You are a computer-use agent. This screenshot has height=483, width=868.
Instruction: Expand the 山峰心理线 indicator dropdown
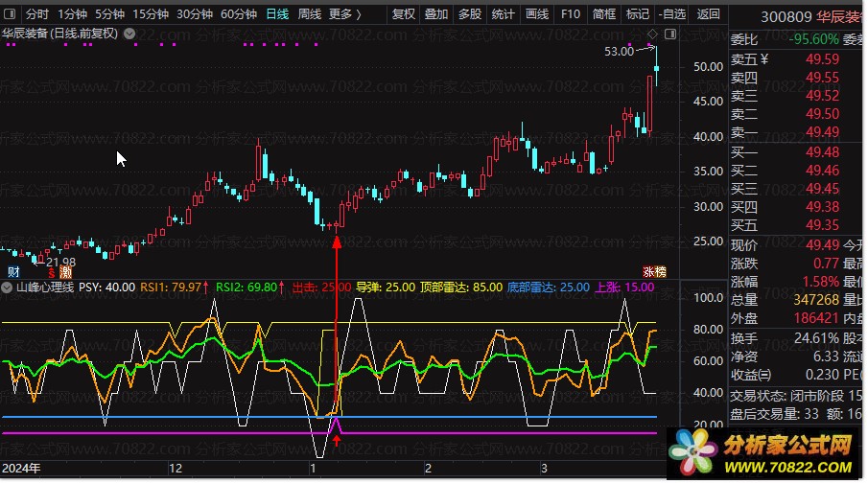7,287
